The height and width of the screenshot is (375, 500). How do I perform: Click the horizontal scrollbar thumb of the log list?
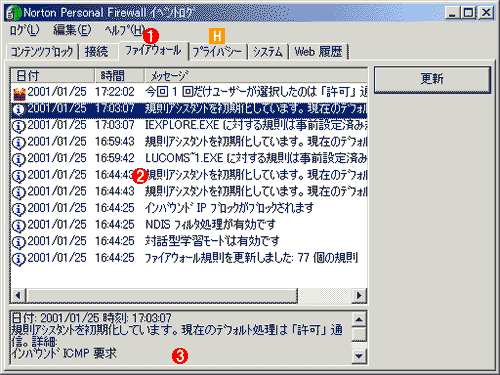tap(162, 296)
